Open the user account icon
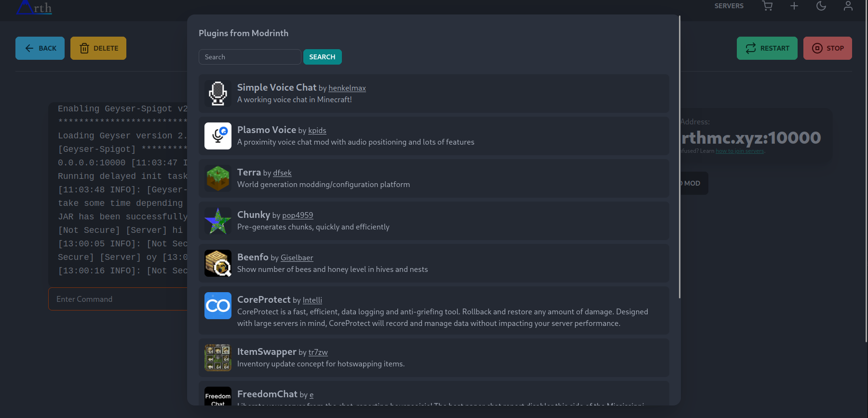 [x=848, y=6]
